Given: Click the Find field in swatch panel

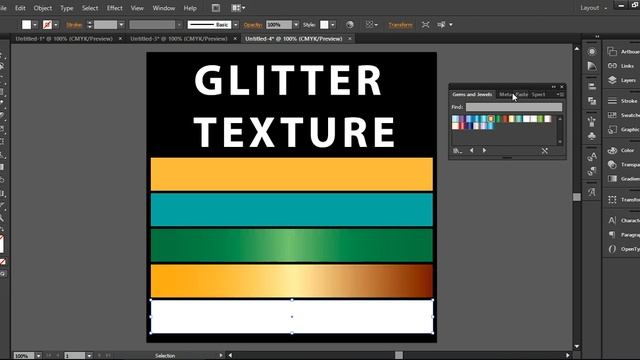Looking at the screenshot, I should pos(514,107).
